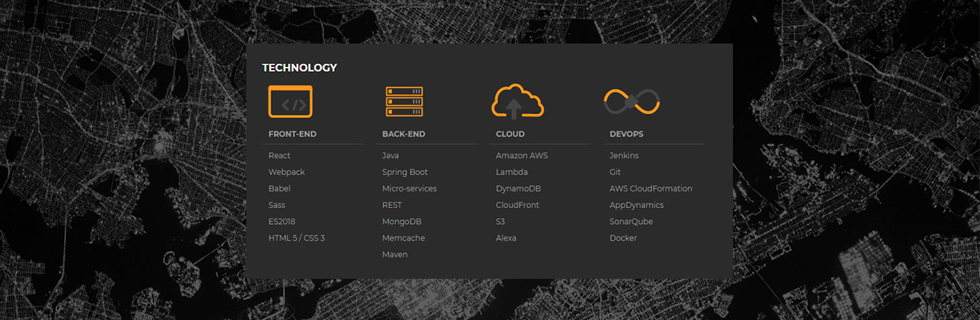Click the MongoDB entry
The image size is (980, 320).
click(402, 222)
